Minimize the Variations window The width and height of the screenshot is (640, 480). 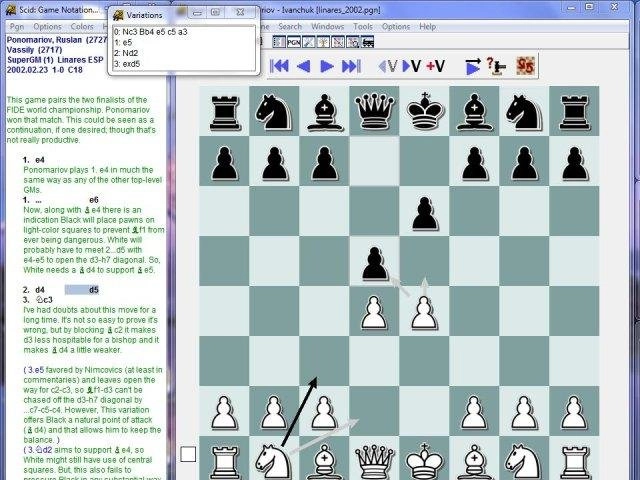pos(197,13)
